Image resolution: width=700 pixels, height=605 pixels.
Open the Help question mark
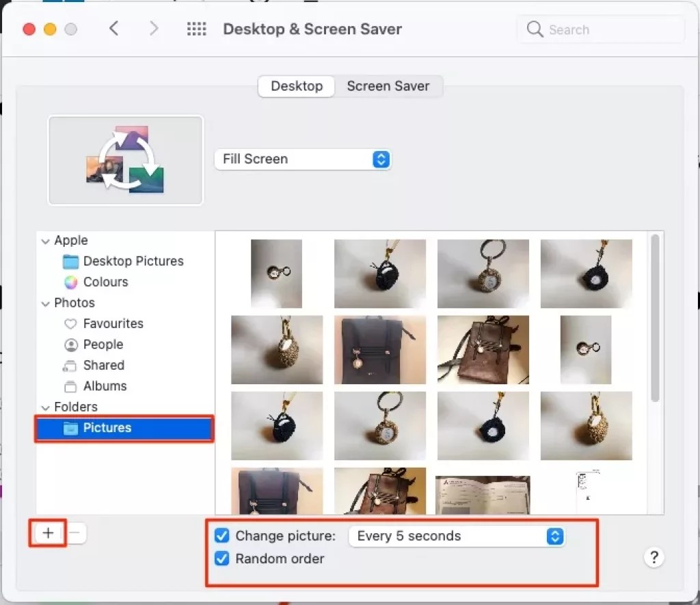point(654,557)
